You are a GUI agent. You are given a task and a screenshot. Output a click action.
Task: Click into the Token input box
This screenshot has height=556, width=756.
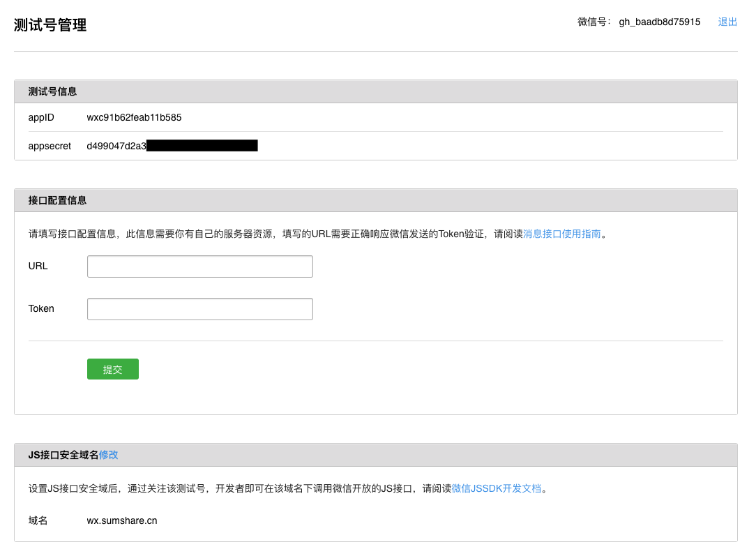[x=199, y=309]
